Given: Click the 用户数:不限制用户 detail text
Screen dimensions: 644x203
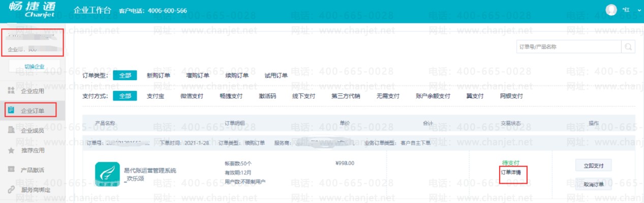Looking at the screenshot, I should 245,182.
